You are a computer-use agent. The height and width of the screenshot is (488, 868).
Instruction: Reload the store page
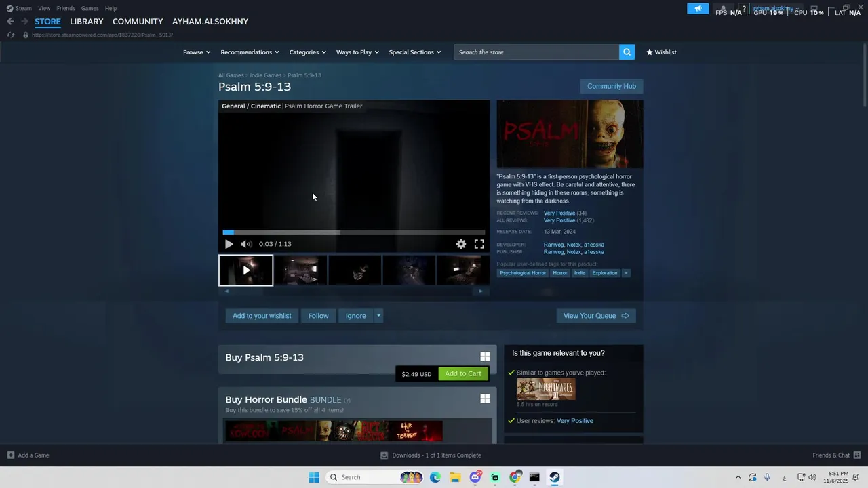[x=10, y=35]
